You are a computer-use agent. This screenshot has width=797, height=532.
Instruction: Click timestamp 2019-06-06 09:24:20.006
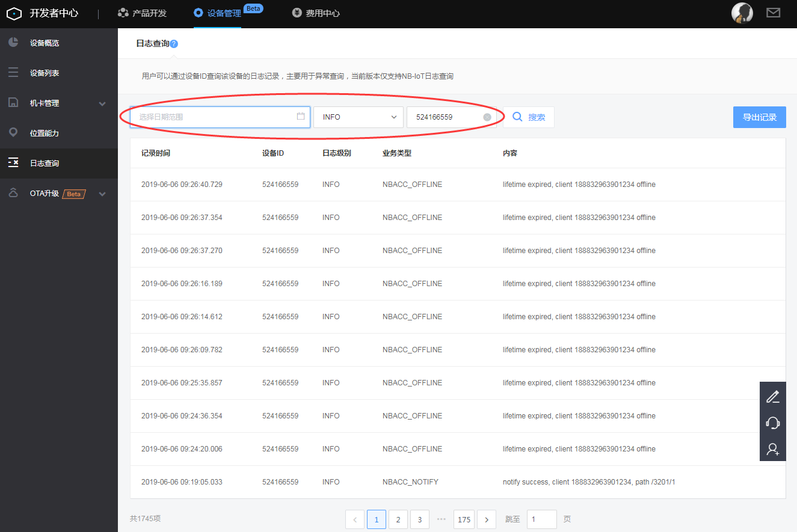tap(182, 449)
